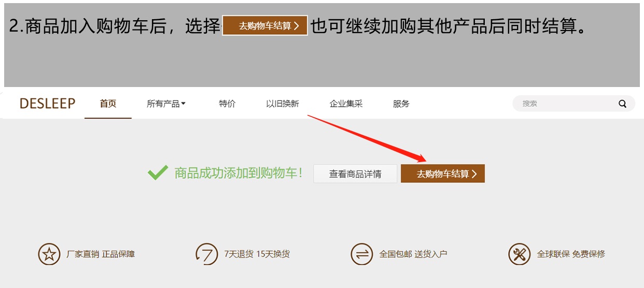The height and width of the screenshot is (288, 644).
Task: Click the free shipping arrows icon
Action: (x=361, y=254)
